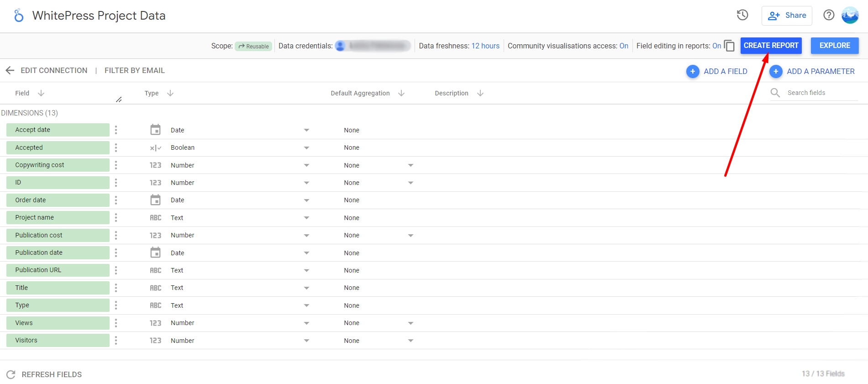Image resolution: width=868 pixels, height=384 pixels.
Task: Open type dropdown for Publication URL
Action: (x=306, y=270)
